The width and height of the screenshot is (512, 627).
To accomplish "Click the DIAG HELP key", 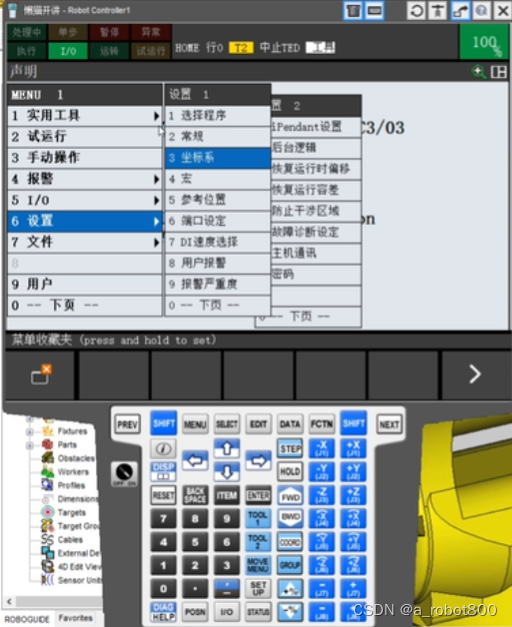I will [163, 612].
